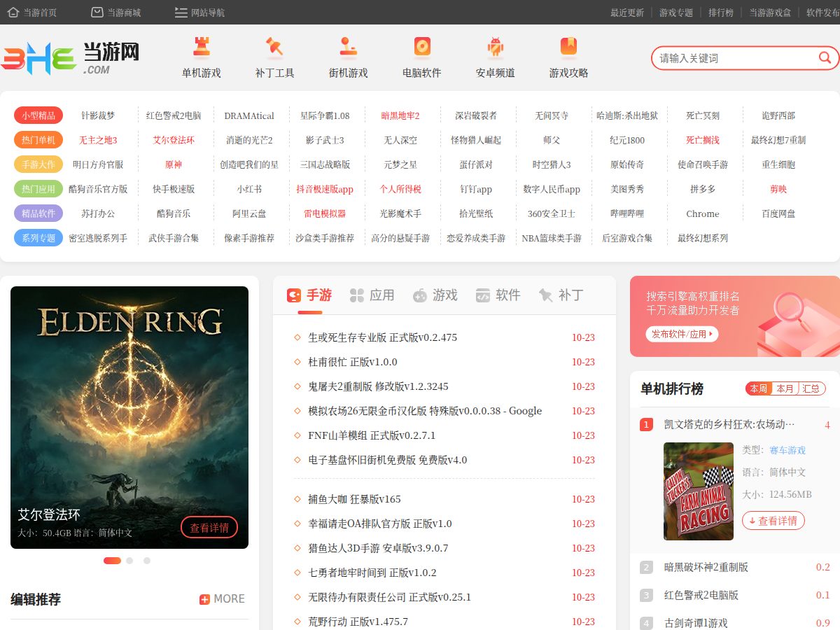840x630 pixels.
Task: Click the rank 3 badge
Action: [646, 595]
